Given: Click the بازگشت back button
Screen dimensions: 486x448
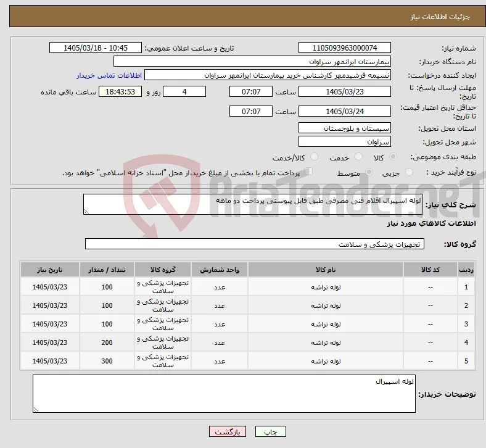Looking at the screenshot, I should click(x=228, y=431).
